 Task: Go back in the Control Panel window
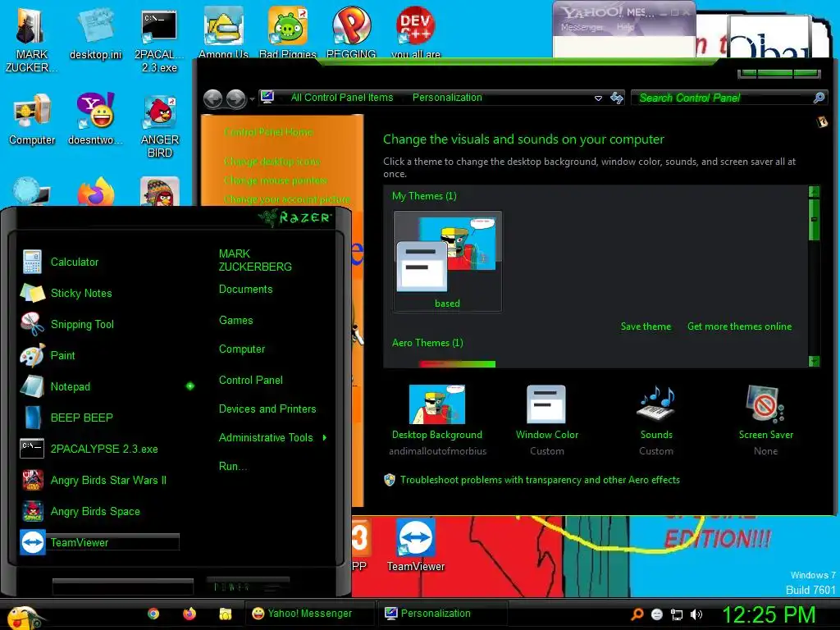click(x=212, y=98)
